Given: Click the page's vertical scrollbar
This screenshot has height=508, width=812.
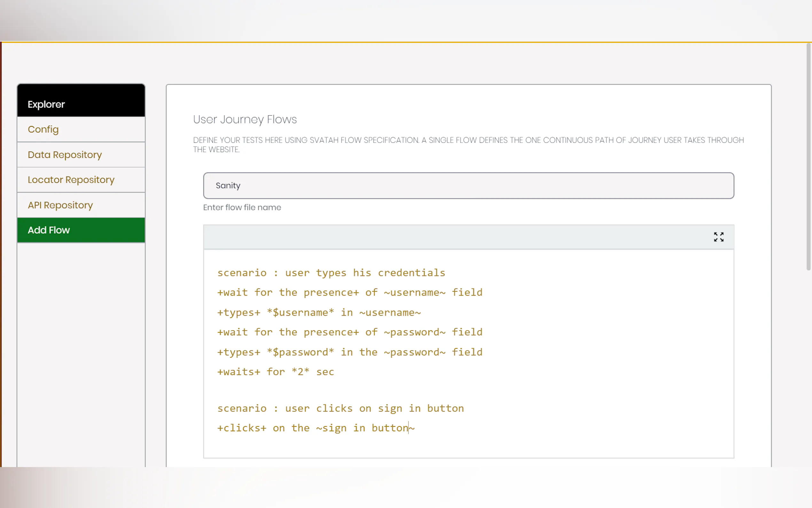Looking at the screenshot, I should pos(808,156).
